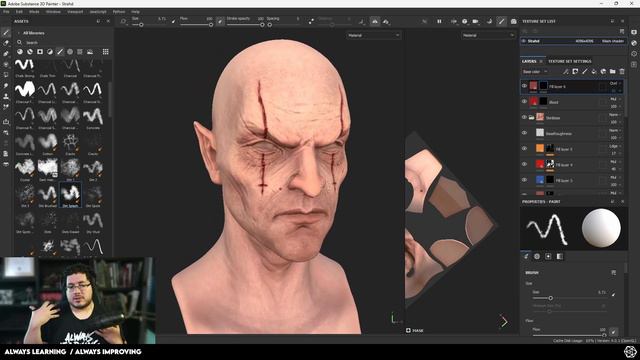
Task: Hide the orange Fill layer 3
Action: point(524,149)
